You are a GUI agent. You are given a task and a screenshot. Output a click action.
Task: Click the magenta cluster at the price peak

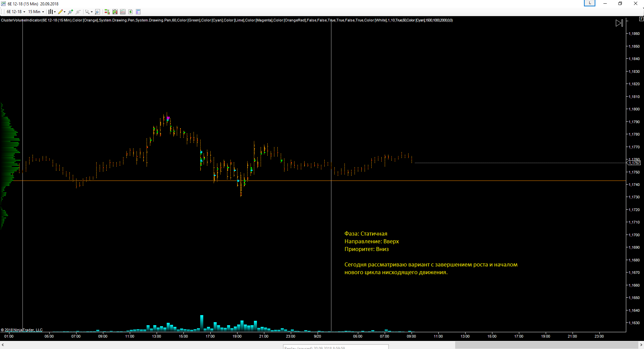(168, 118)
